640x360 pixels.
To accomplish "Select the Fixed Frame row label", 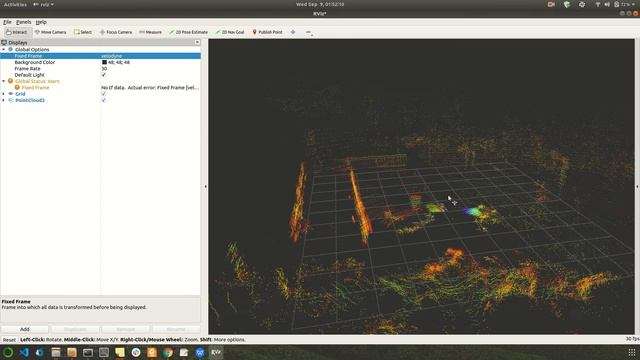I will [x=28, y=56].
